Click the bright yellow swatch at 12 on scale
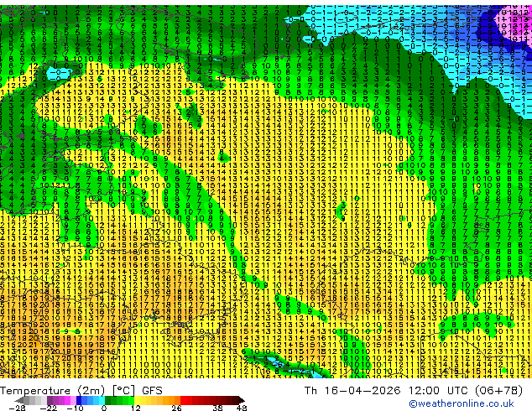532x411 pixels. click(137, 400)
